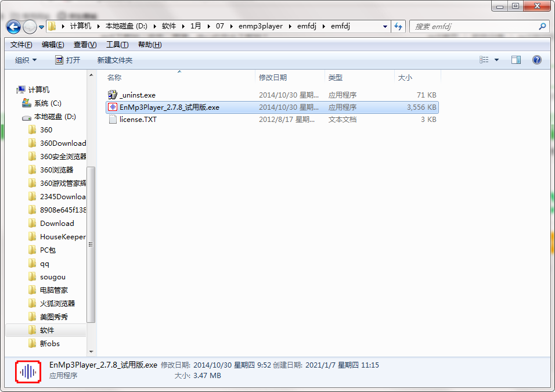Select the license.TXT file icon
The width and height of the screenshot is (555, 392).
point(113,119)
